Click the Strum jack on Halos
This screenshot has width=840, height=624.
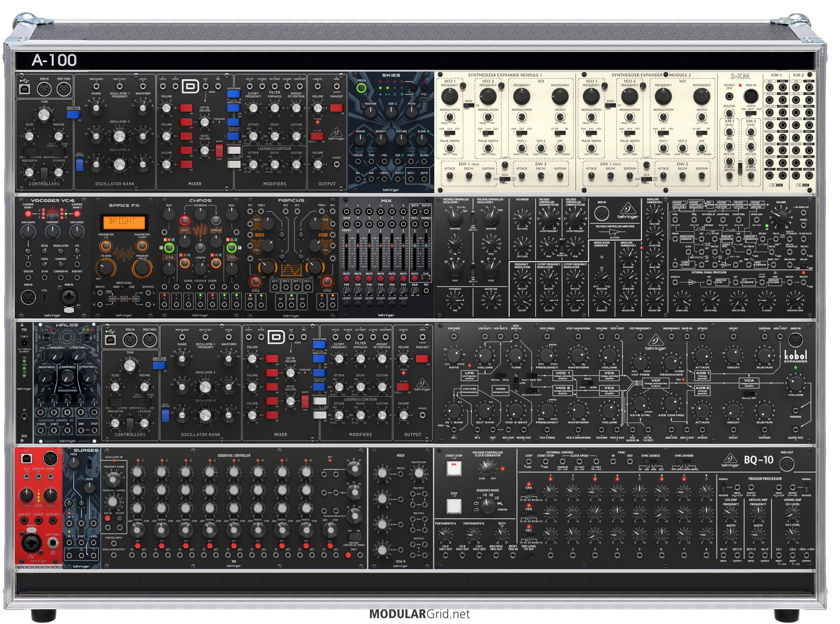[x=41, y=430]
